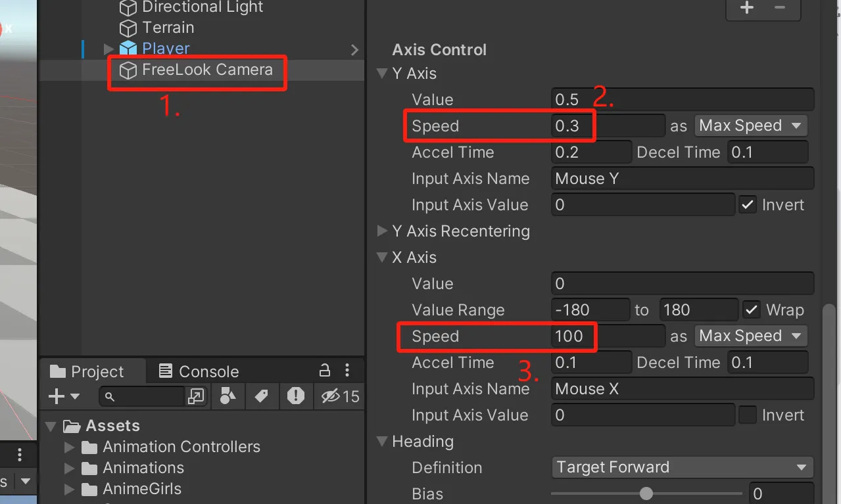Click the open-search-window icon in Project search field
This screenshot has height=504, width=841.
196,396
